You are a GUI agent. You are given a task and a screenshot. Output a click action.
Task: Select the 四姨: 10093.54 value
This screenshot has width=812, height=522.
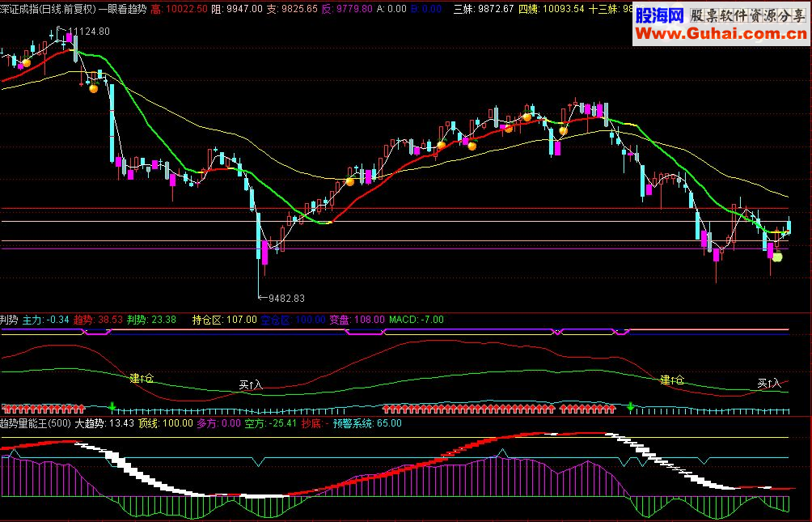(552, 9)
